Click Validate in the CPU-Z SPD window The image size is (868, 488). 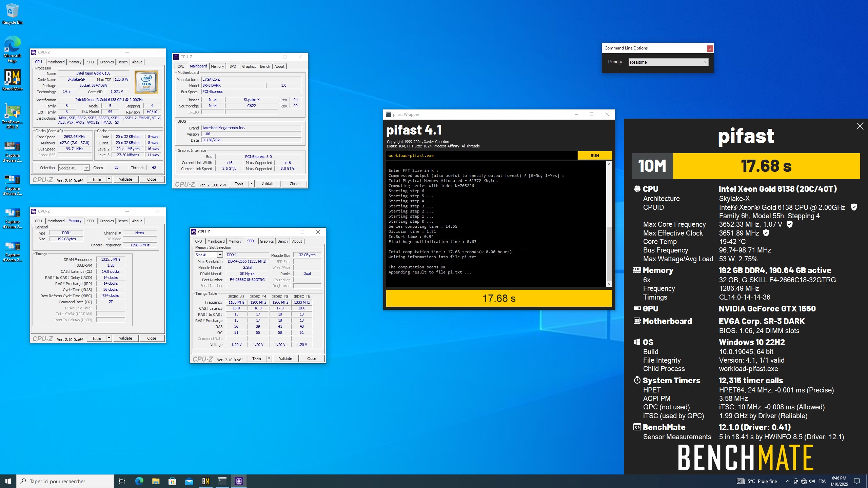point(285,359)
